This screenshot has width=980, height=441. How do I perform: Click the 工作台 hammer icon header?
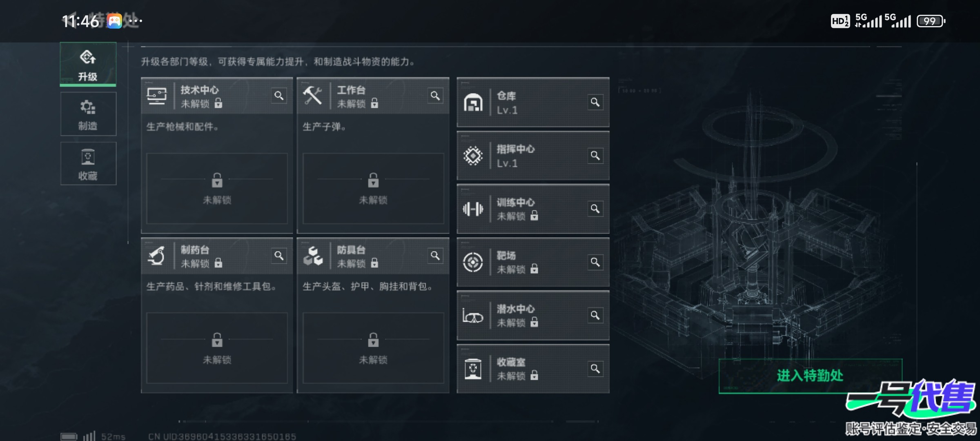(313, 96)
